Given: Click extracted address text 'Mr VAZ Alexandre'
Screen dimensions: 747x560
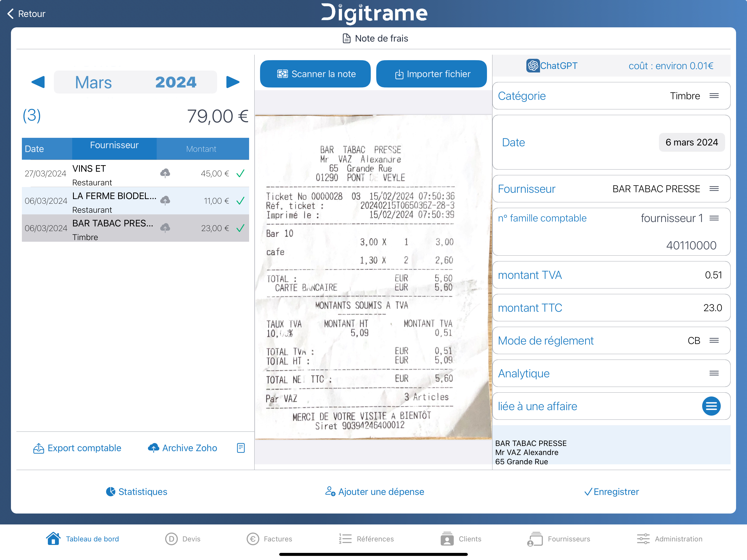Looking at the screenshot, I should tap(526, 452).
